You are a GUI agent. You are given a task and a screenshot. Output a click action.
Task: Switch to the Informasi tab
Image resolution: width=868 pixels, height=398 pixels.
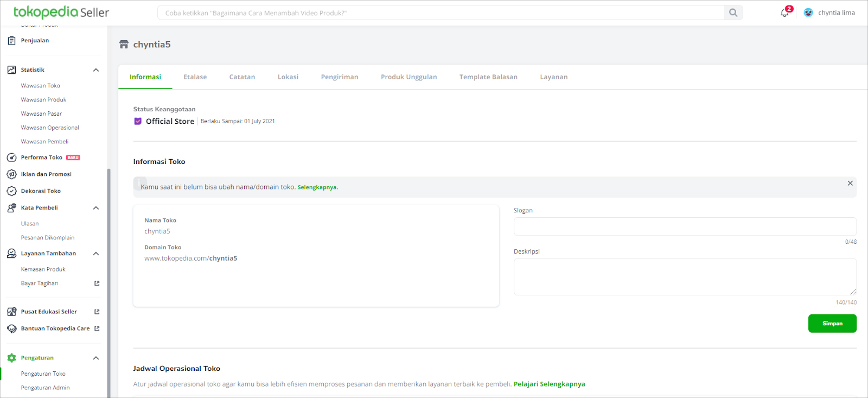(145, 77)
